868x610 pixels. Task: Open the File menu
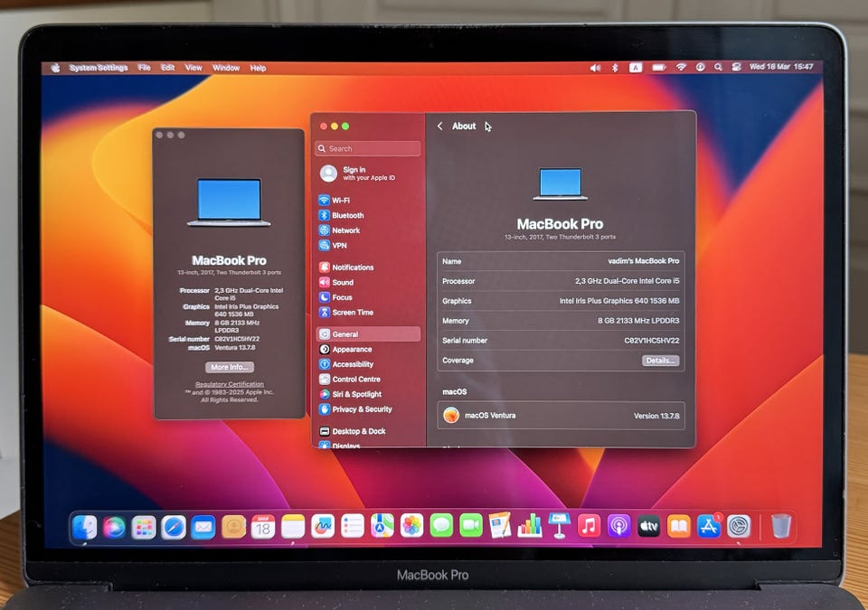145,68
